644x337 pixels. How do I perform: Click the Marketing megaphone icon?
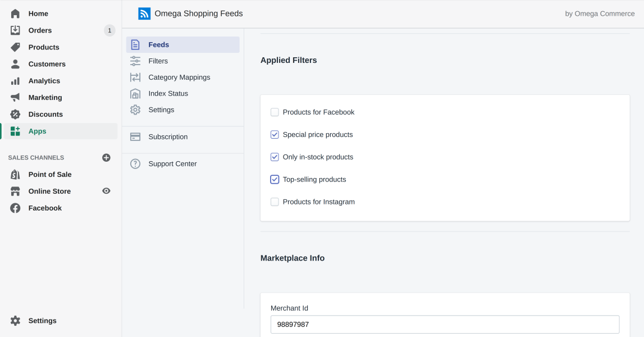15,97
